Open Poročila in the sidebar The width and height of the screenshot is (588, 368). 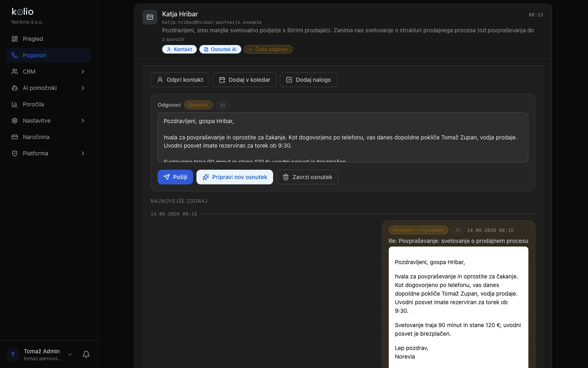point(49,104)
